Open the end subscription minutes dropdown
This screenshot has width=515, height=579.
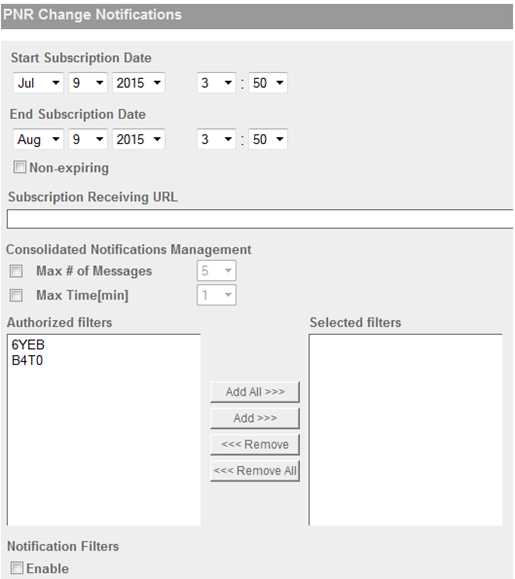click(268, 139)
